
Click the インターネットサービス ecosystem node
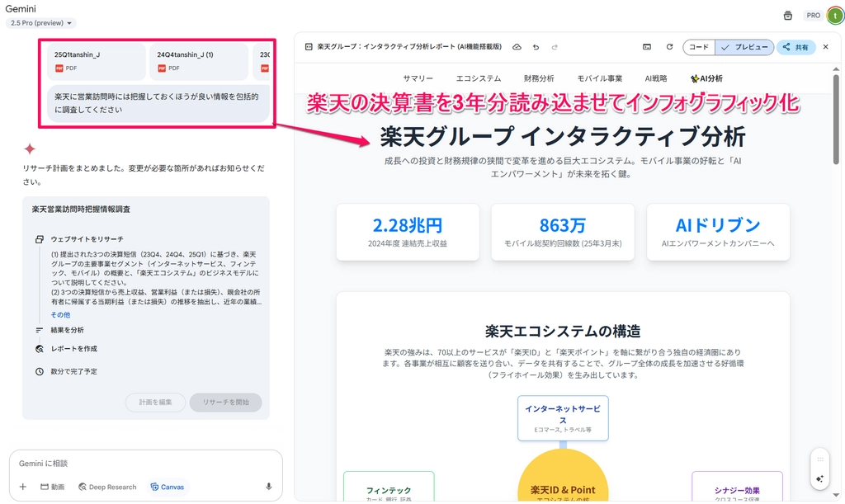pyautogui.click(x=563, y=418)
